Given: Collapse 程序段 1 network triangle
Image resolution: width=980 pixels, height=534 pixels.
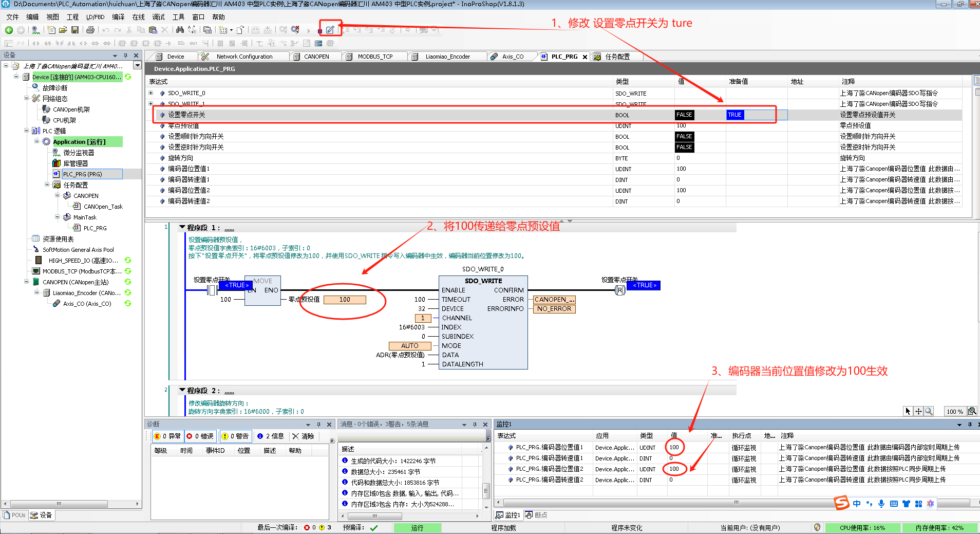Looking at the screenshot, I should [x=182, y=227].
